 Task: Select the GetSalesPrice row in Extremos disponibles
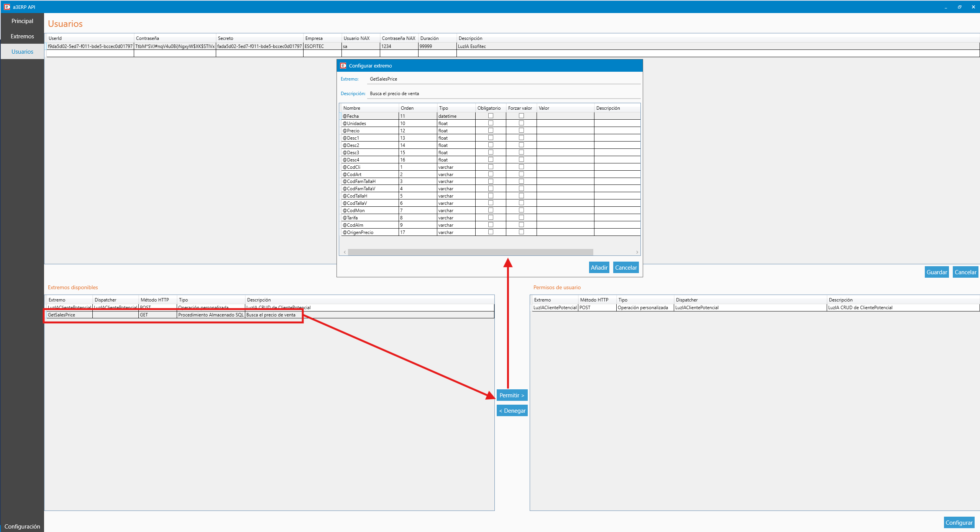(270, 315)
